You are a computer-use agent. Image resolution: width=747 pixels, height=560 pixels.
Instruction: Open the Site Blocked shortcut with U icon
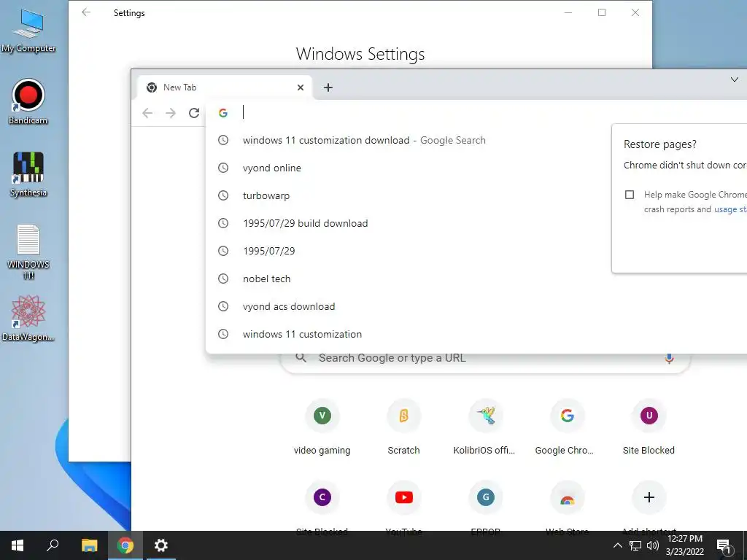click(x=649, y=427)
